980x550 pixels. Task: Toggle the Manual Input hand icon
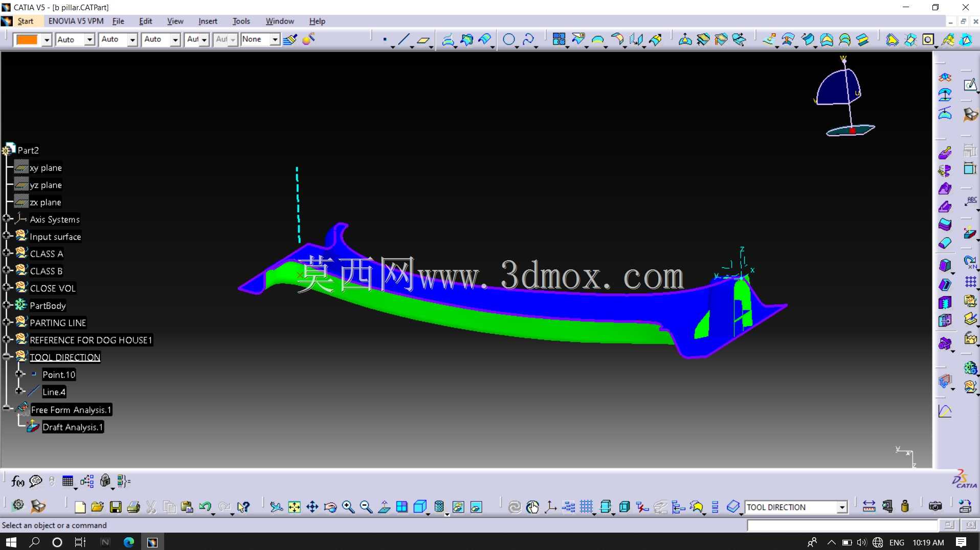point(532,507)
